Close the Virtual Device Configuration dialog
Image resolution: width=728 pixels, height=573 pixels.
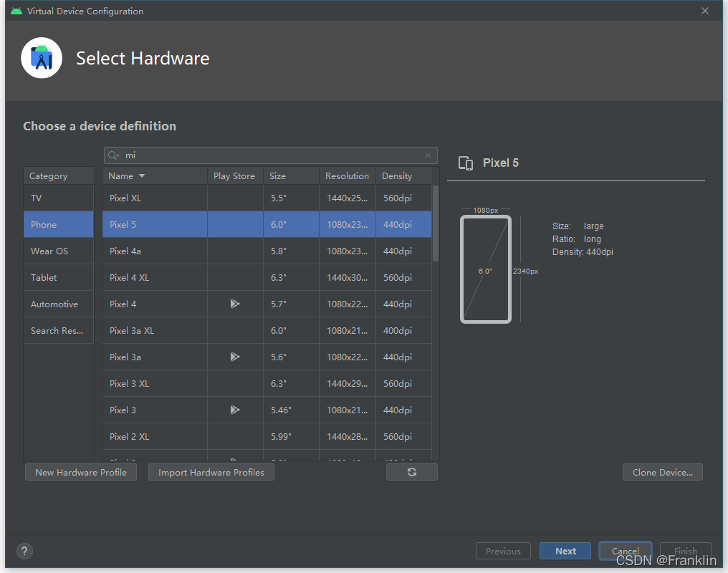pyautogui.click(x=705, y=11)
